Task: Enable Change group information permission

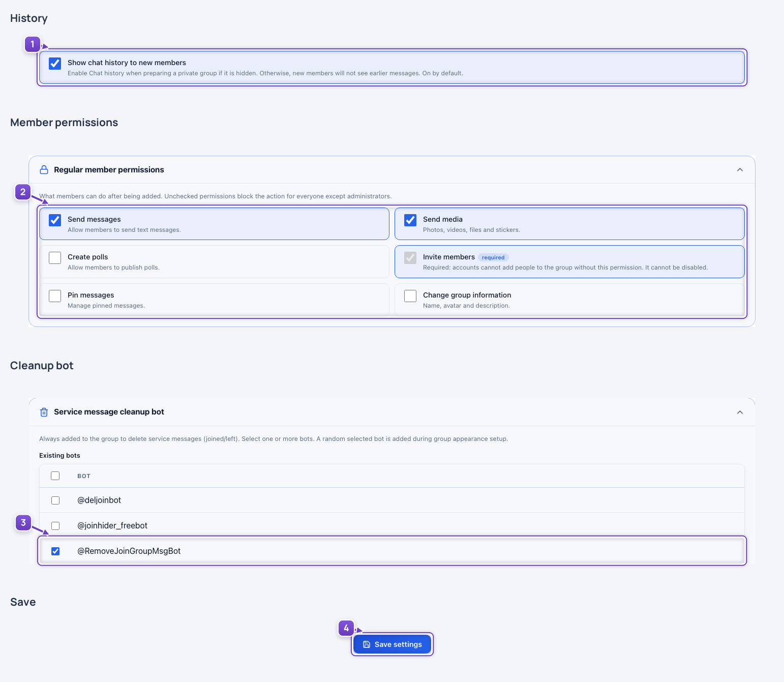Action: [410, 296]
